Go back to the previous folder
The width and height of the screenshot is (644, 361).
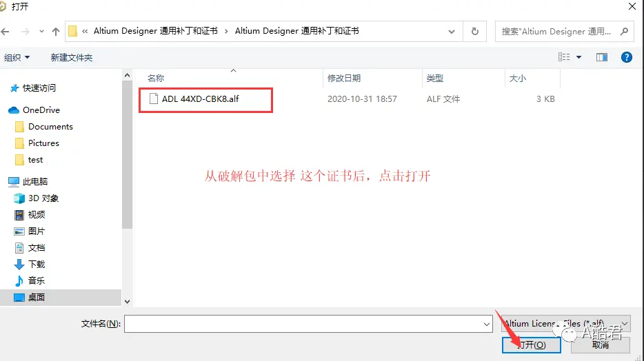pos(6,32)
